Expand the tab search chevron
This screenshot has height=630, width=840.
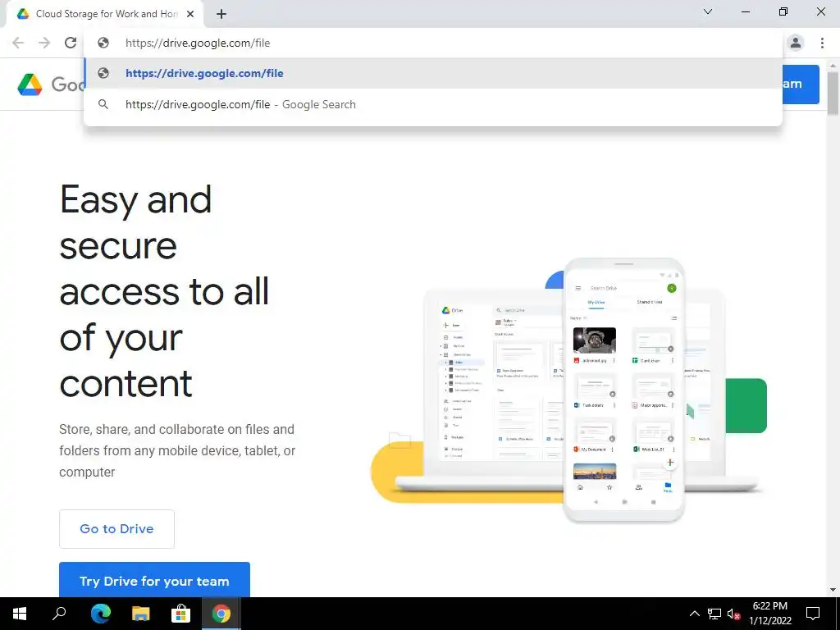point(708,11)
